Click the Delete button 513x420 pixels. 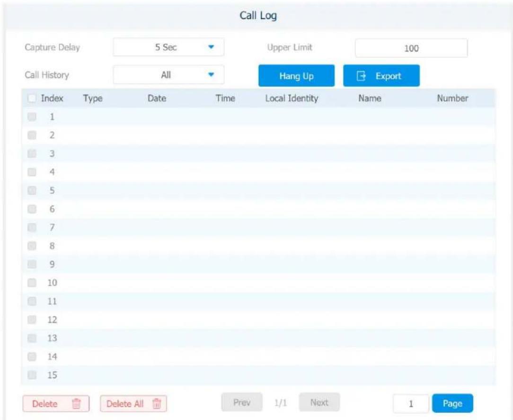point(56,403)
